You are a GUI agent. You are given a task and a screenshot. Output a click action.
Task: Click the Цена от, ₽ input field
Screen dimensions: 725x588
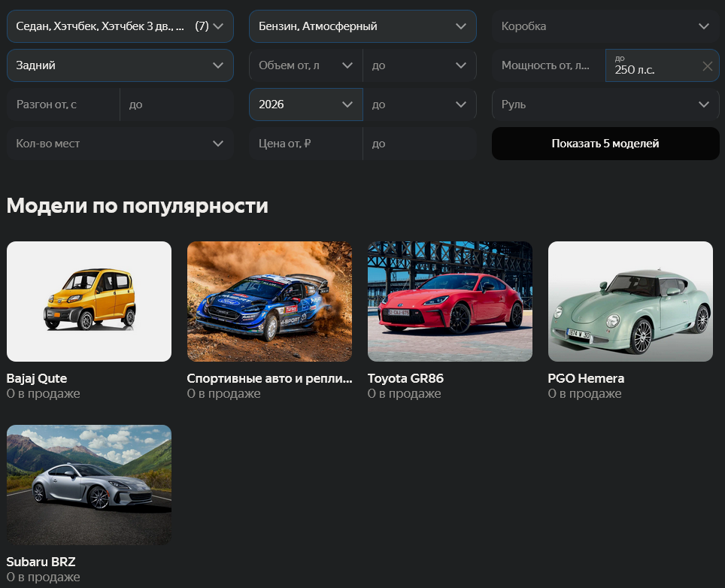(x=306, y=144)
